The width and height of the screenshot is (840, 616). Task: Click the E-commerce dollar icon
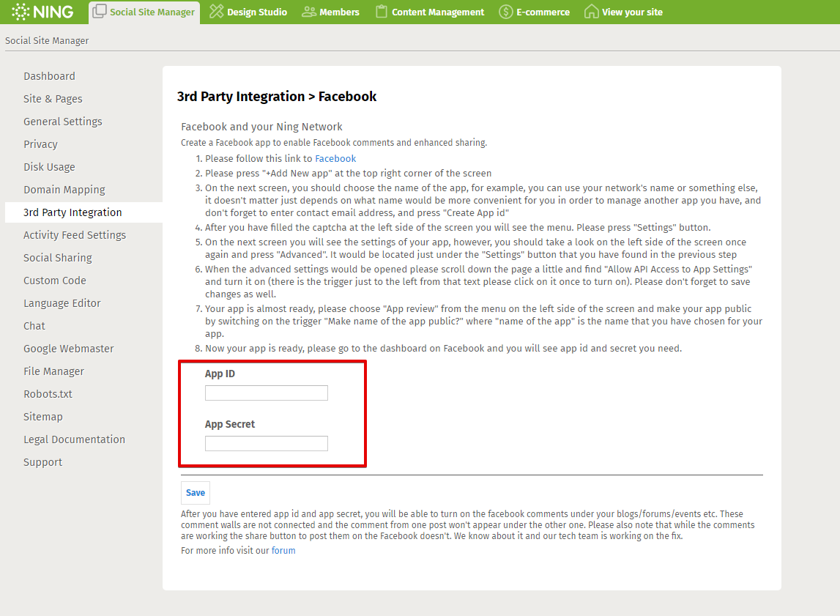tap(506, 12)
